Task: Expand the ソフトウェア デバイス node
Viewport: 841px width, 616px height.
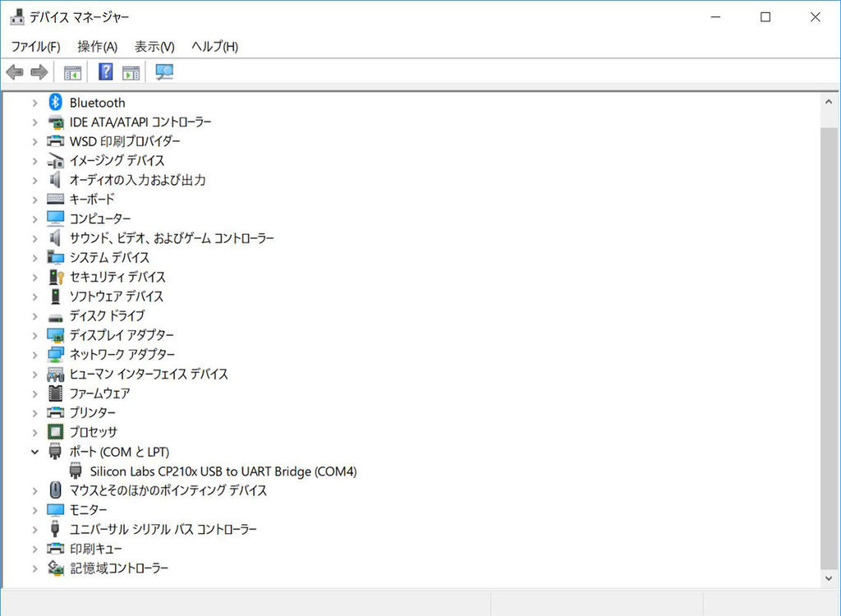Action: click(x=34, y=297)
